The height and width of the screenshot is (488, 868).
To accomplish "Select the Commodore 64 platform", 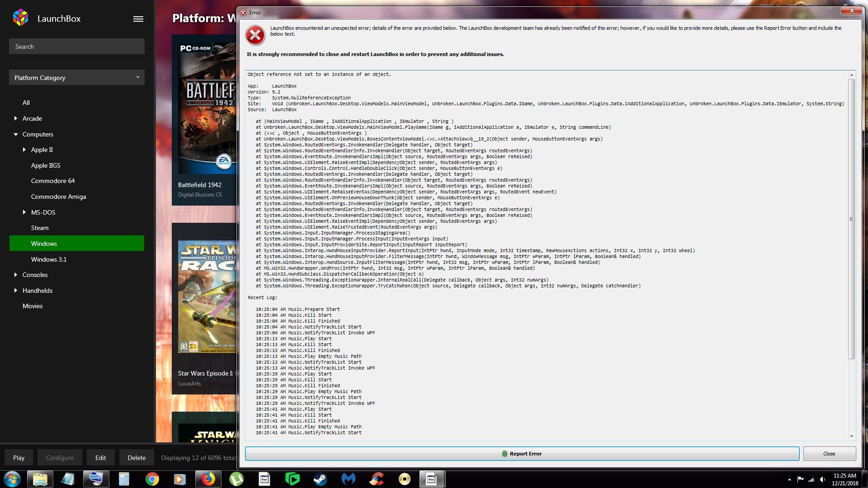I will [53, 181].
